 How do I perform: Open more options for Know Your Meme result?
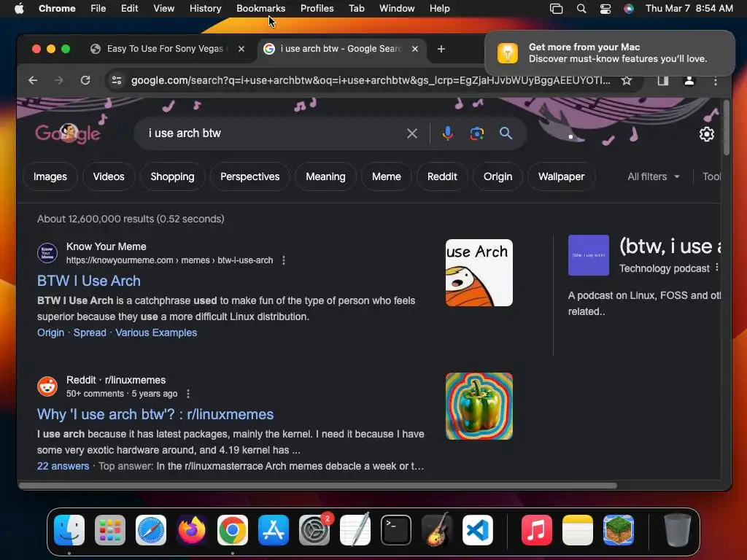click(284, 260)
